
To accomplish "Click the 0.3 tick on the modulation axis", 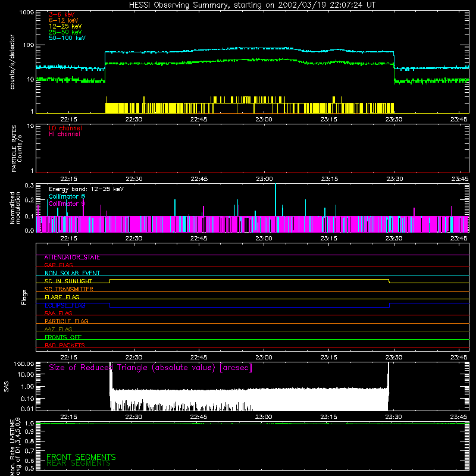I will pos(29,186).
